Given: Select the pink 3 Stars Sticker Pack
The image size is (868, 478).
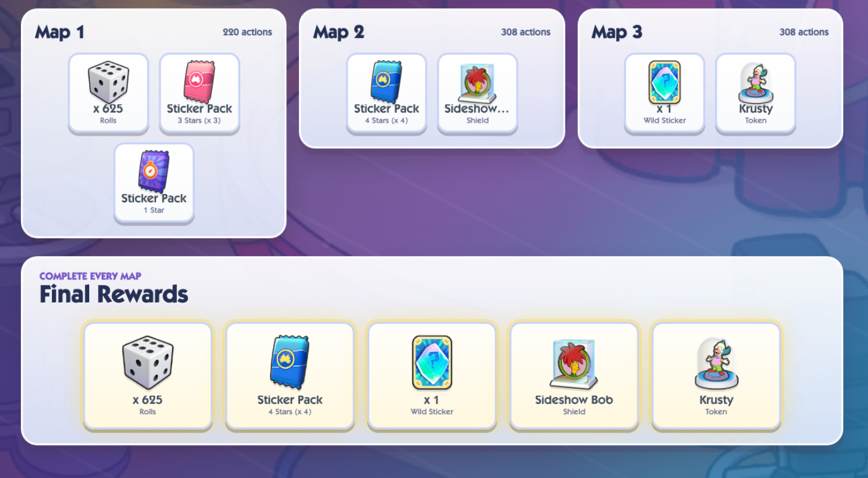Looking at the screenshot, I should (x=199, y=93).
